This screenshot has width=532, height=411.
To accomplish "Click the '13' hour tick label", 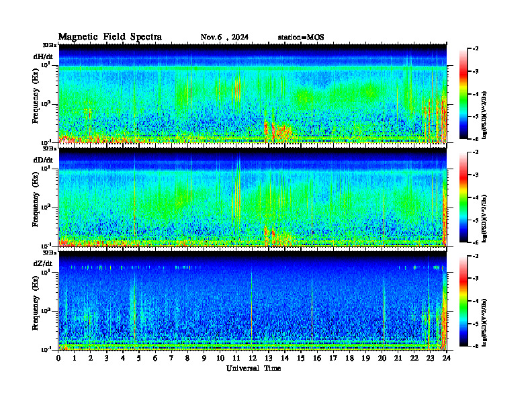I will [x=269, y=358].
